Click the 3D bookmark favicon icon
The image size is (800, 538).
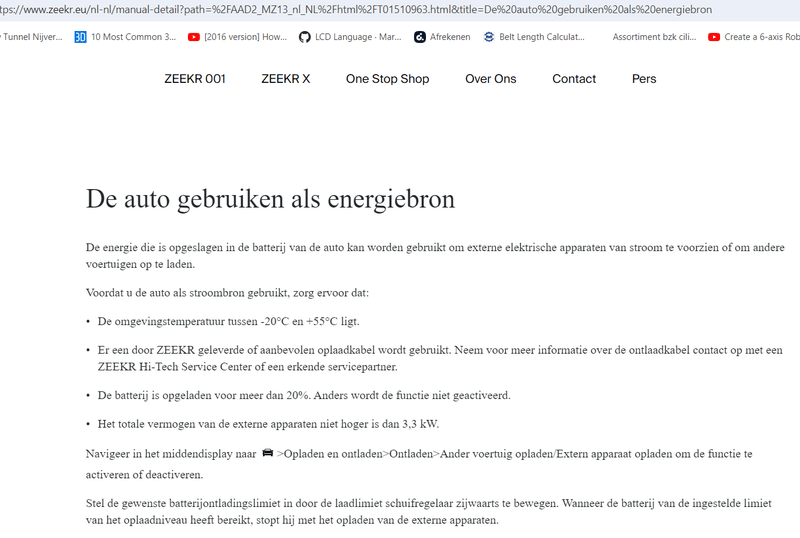(x=80, y=37)
